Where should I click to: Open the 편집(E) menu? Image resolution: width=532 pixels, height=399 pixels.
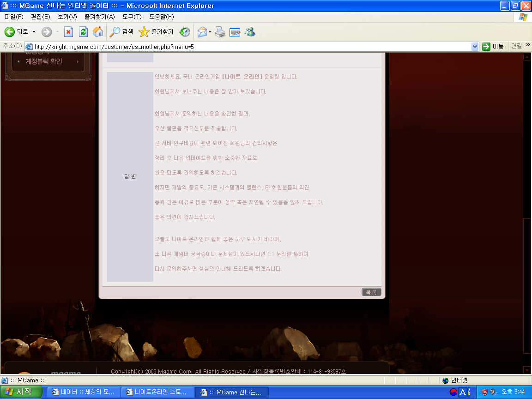click(40, 17)
